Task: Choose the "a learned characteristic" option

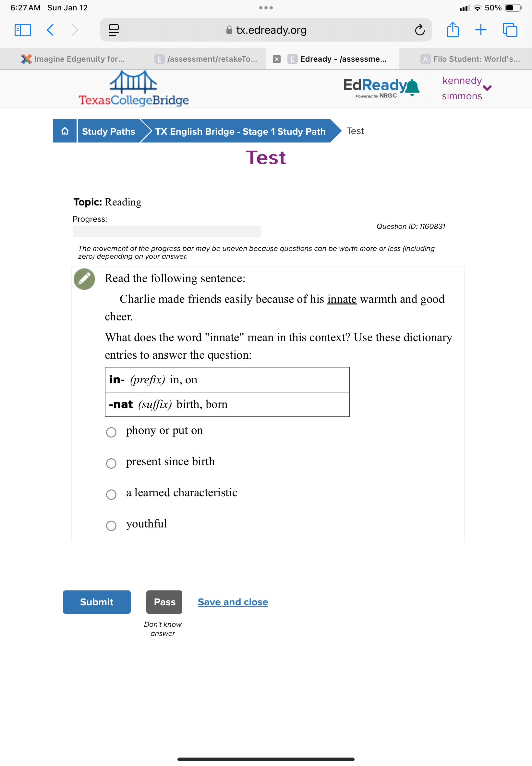Action: [x=111, y=495]
